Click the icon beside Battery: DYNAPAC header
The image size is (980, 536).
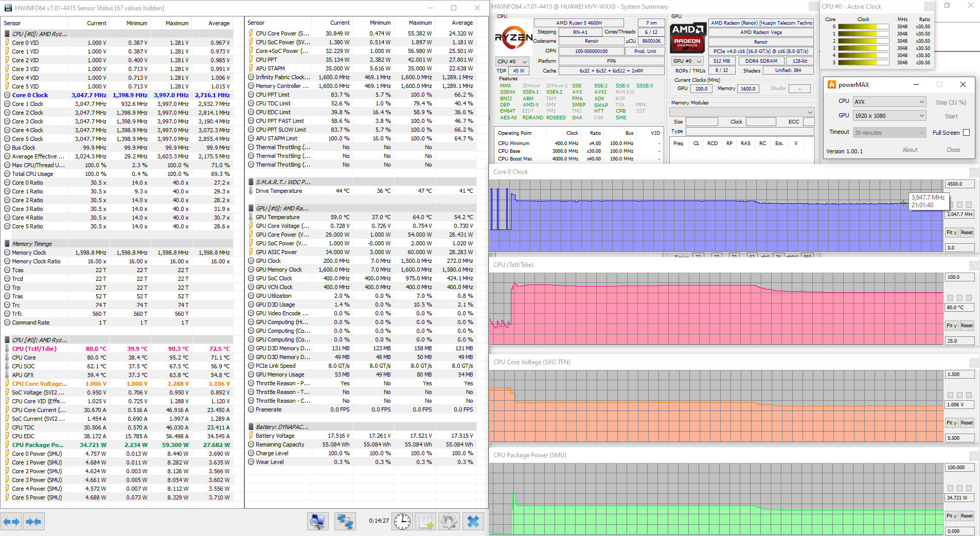point(251,427)
